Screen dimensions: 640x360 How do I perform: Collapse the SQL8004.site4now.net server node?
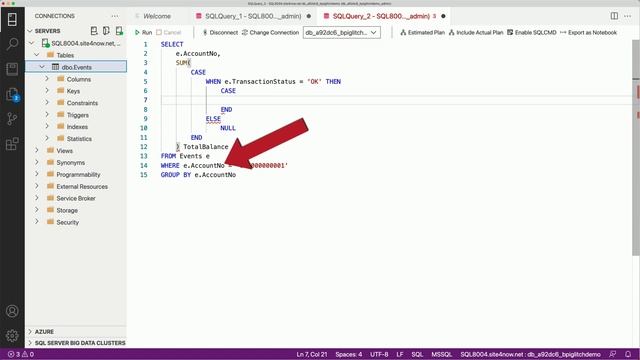pos(32,43)
